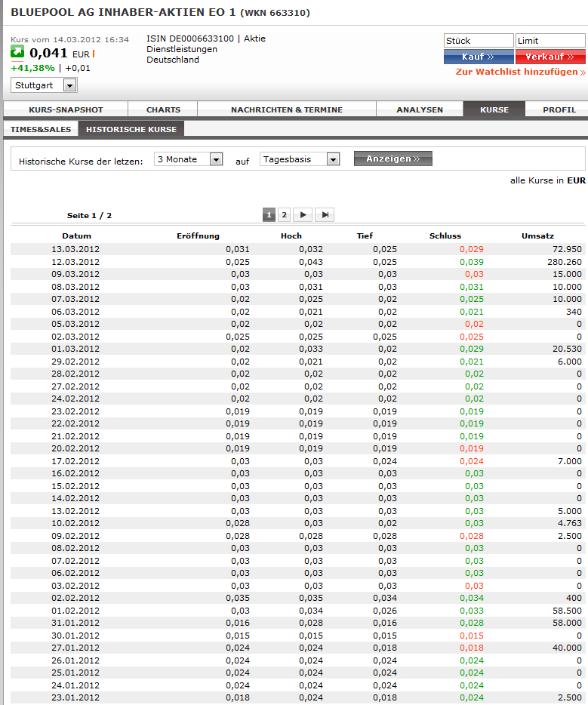Click the Kauf buy button
This screenshot has width=588, height=705.
click(479, 57)
